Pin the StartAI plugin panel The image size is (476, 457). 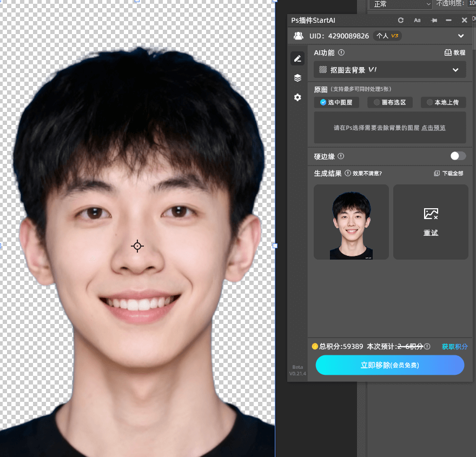pyautogui.click(x=433, y=20)
